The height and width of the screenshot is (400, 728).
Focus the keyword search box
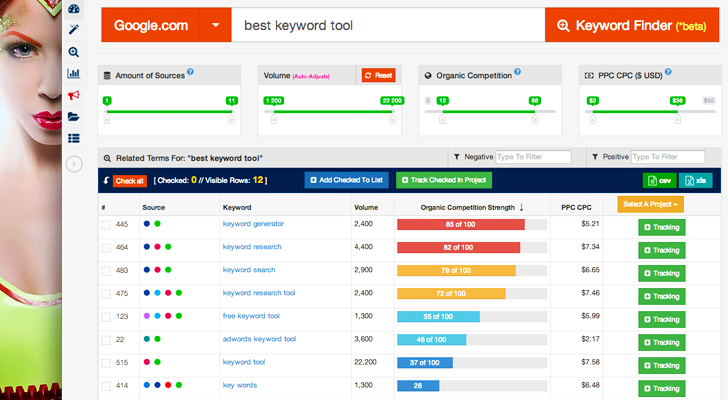point(388,25)
